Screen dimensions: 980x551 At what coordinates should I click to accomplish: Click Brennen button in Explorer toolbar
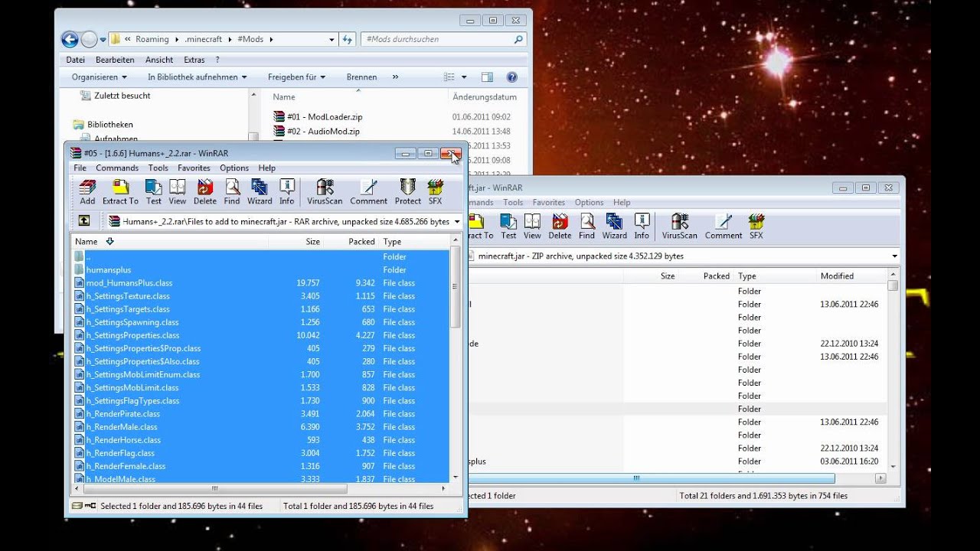361,77
